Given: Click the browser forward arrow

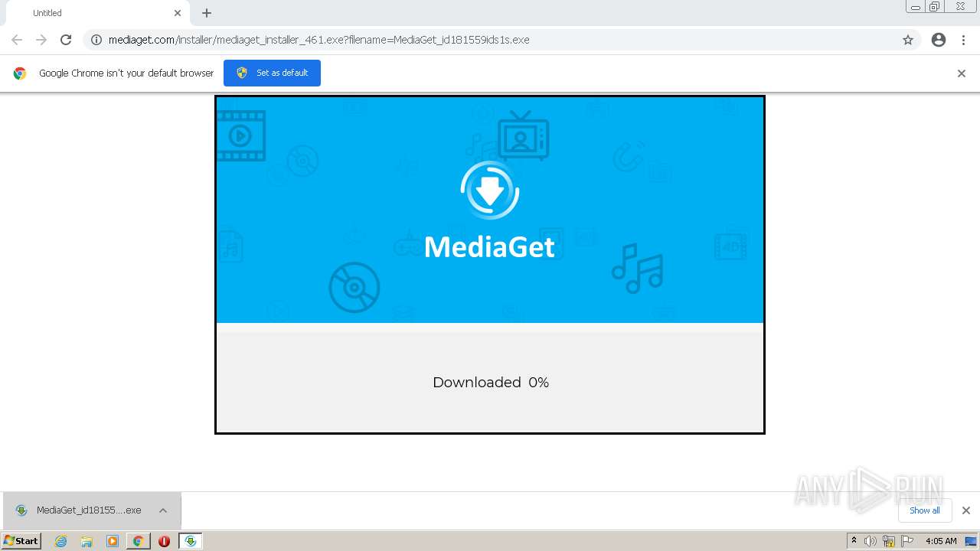Looking at the screenshot, I should (41, 40).
